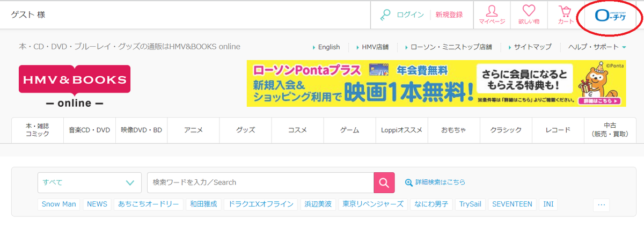644x249 pixels.
Task: Click the ログイン link
Action: (410, 15)
